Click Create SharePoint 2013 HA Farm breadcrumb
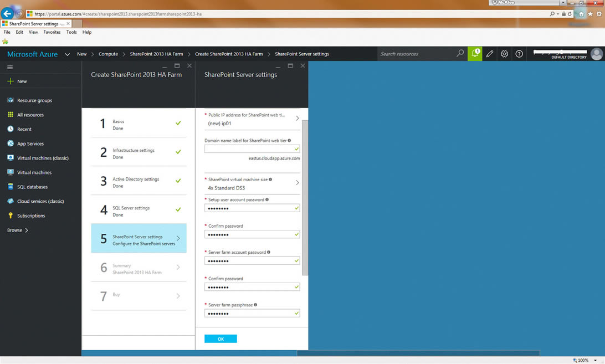Screen dimensions: 605x364 [229, 54]
